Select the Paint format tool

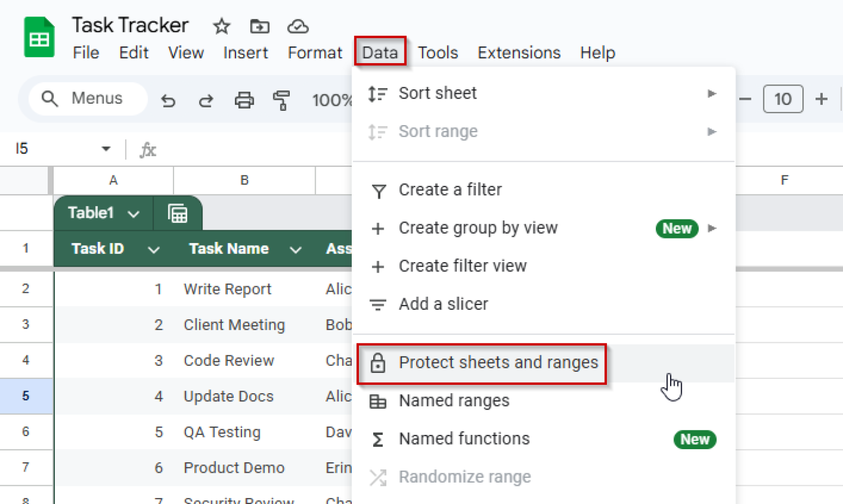click(x=282, y=100)
